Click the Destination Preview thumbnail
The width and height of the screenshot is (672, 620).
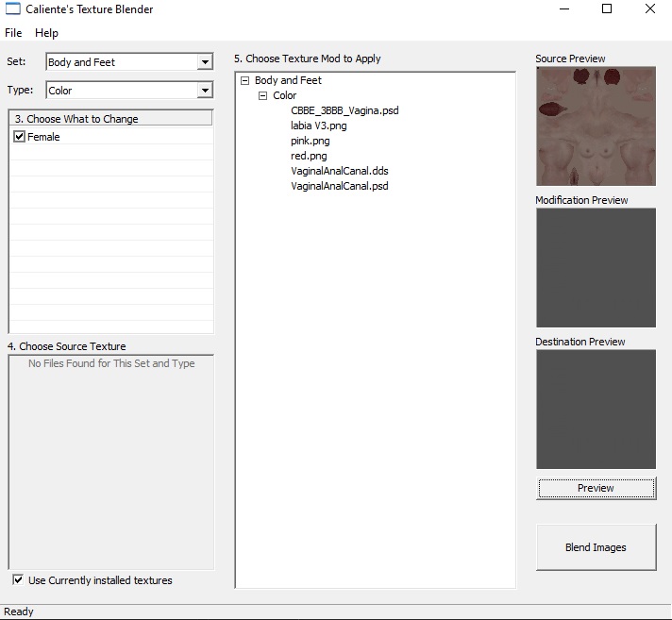(596, 410)
